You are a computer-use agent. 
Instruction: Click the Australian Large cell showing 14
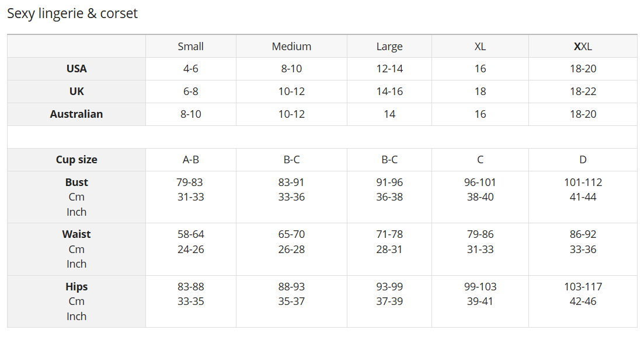tap(389, 114)
